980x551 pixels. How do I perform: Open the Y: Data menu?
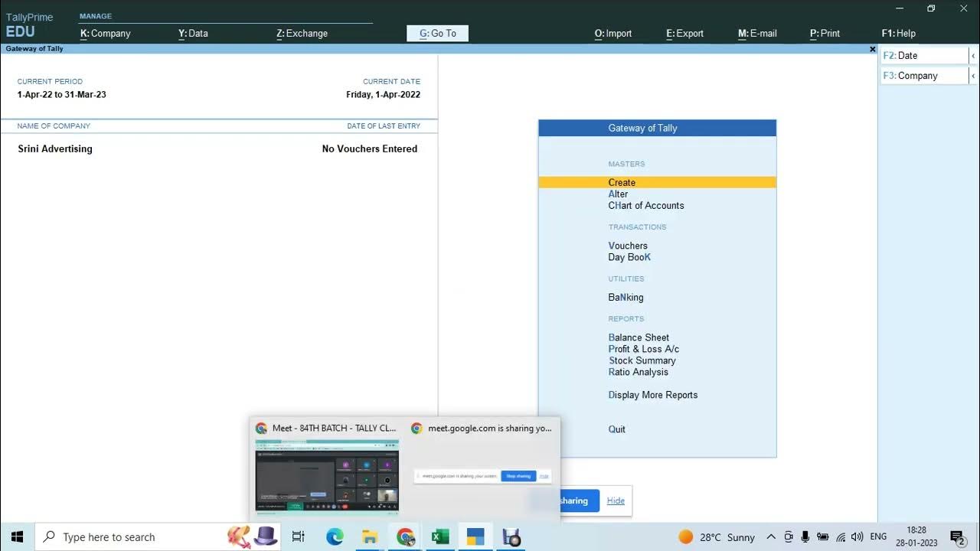click(193, 34)
